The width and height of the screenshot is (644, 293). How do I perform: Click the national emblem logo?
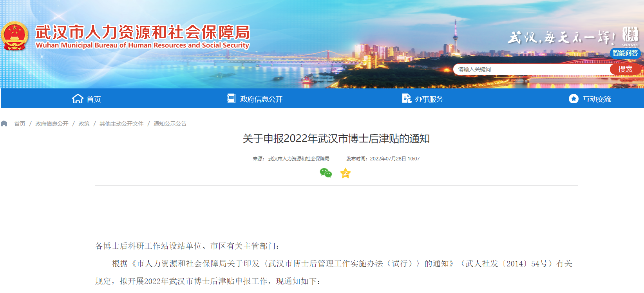tap(14, 36)
